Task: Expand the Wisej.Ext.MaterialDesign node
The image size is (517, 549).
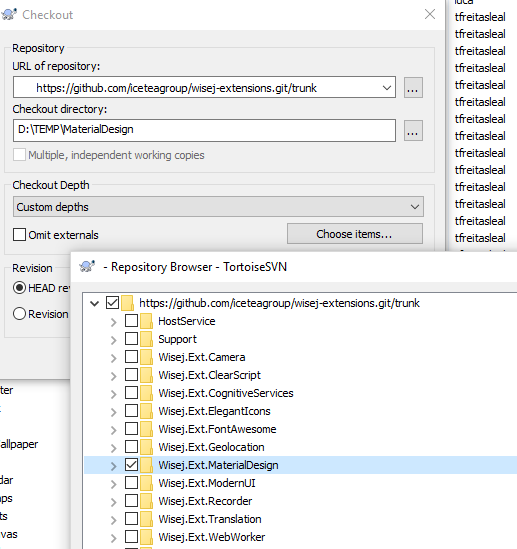Action: (x=113, y=466)
